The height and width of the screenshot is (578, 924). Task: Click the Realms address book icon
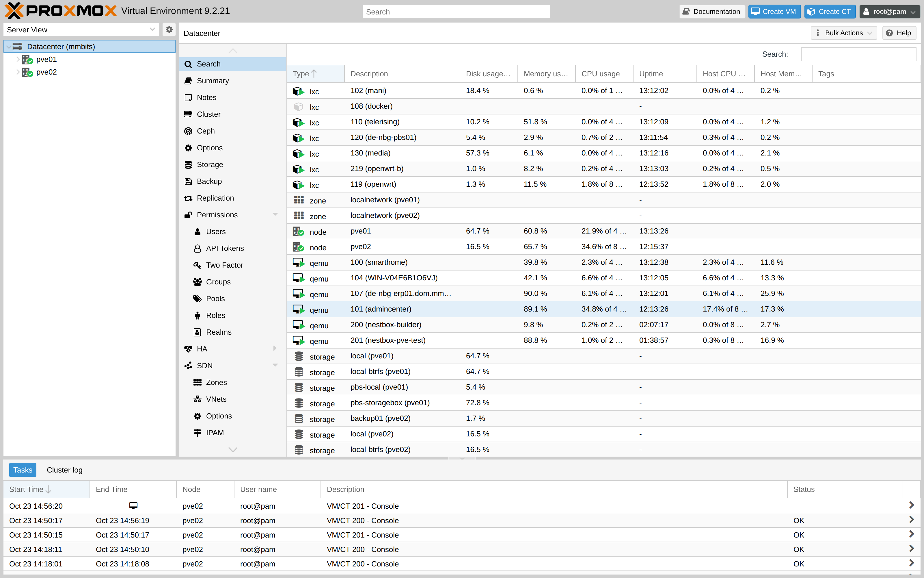tap(198, 332)
